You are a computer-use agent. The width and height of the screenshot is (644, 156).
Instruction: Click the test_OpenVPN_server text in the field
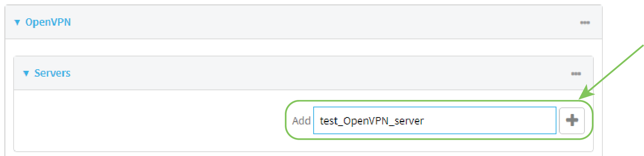[372, 121]
